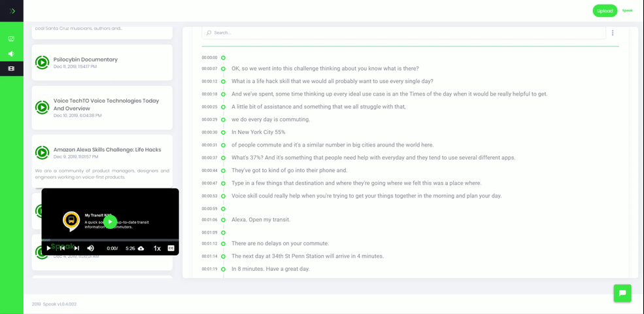This screenshot has width=644, height=314.
Task: Expand the sidebar with the double-chevron icon
Action: coord(12,10)
